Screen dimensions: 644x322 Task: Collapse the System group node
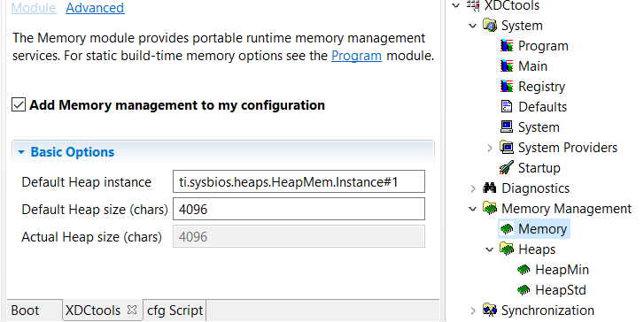[473, 26]
